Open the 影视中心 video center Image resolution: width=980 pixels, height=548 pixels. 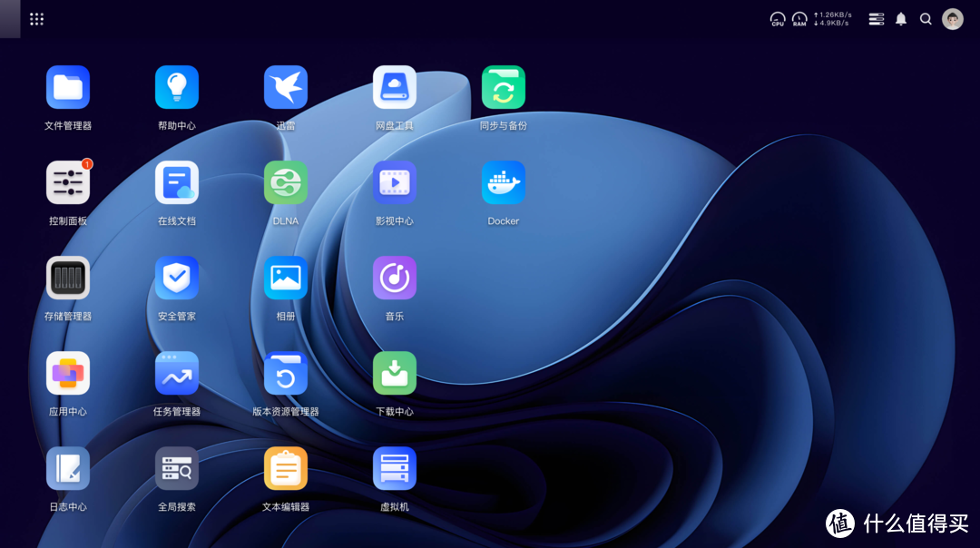click(x=395, y=182)
